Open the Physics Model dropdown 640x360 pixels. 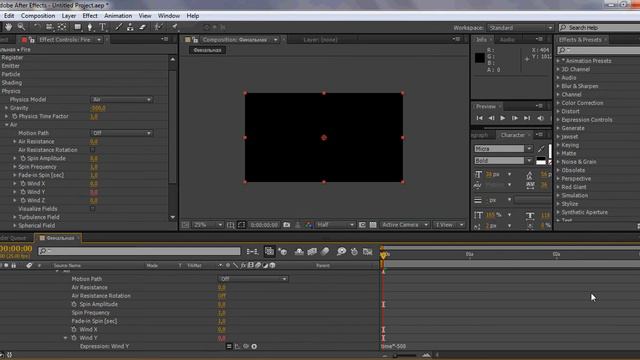121,100
